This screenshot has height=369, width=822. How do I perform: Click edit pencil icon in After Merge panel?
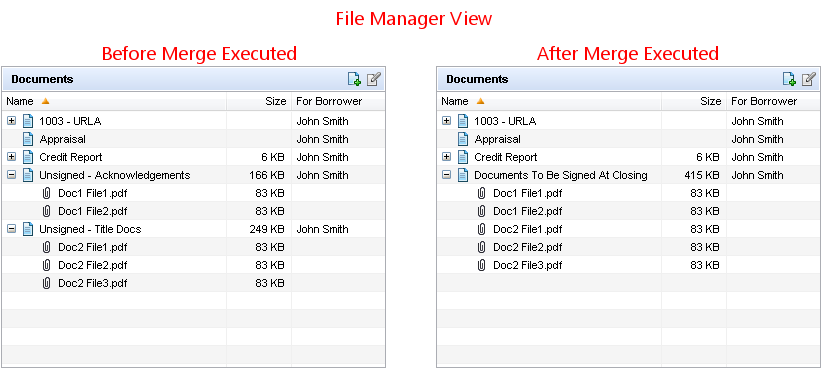809,79
